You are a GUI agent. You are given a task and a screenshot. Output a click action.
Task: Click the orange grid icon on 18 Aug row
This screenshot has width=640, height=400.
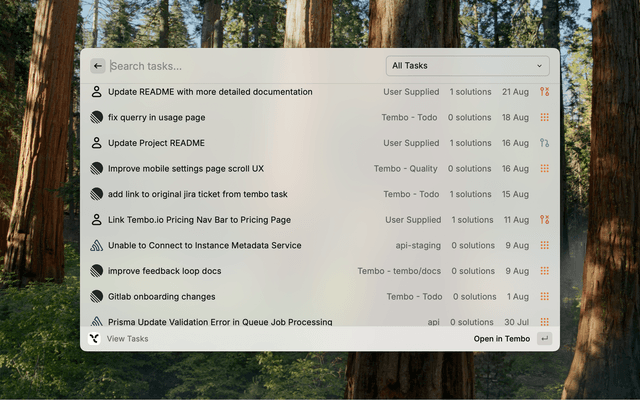(x=544, y=117)
